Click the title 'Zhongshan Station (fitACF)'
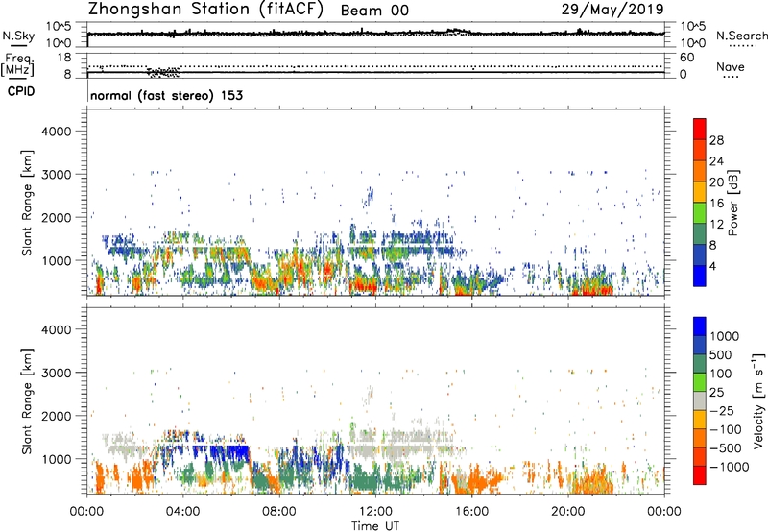768x532 pixels. tap(205, 10)
